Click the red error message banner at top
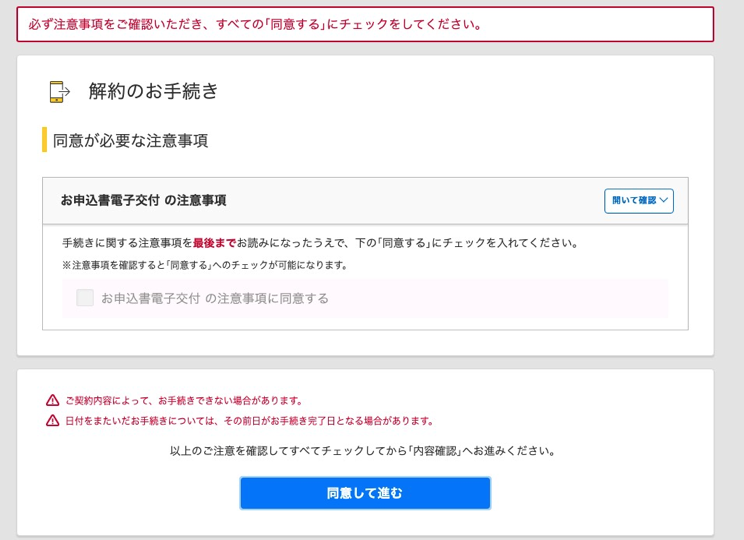Viewport: 744px width, 540px height. [x=365, y=24]
